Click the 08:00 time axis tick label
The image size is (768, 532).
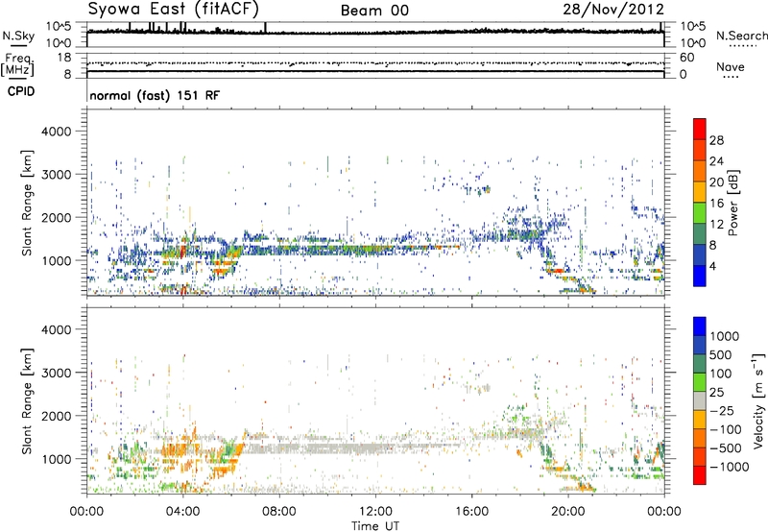point(279,512)
